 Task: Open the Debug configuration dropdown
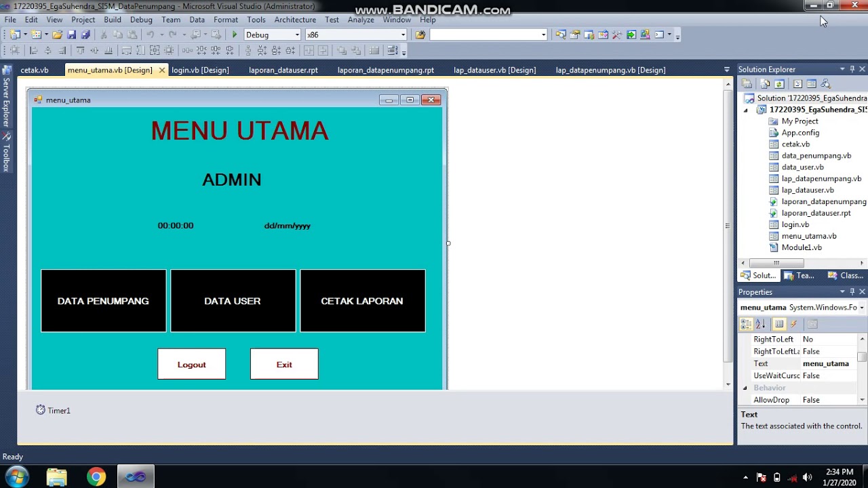click(x=296, y=35)
